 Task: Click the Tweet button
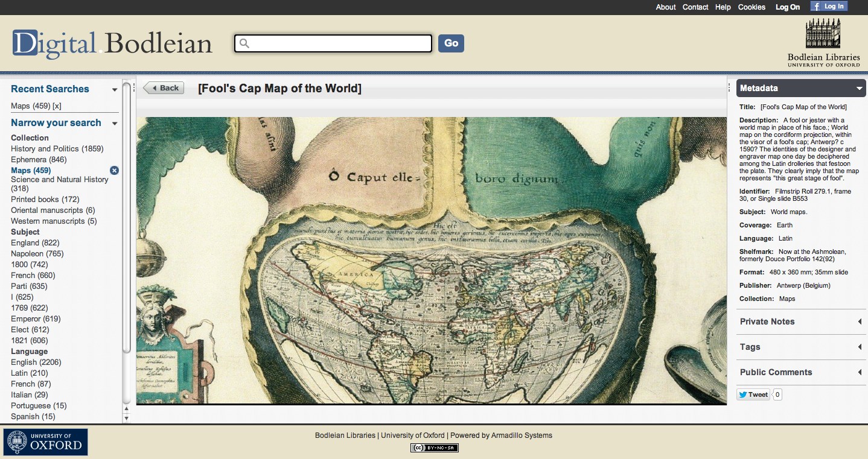tap(753, 394)
